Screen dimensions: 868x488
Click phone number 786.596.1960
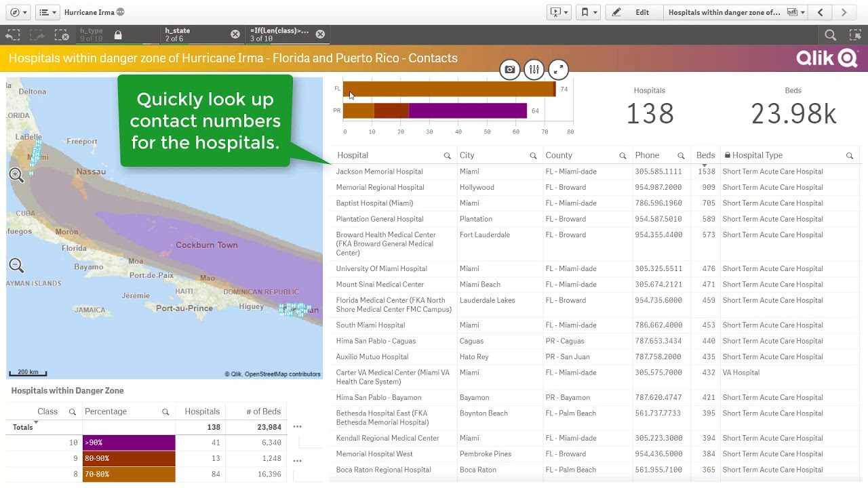[x=658, y=203]
